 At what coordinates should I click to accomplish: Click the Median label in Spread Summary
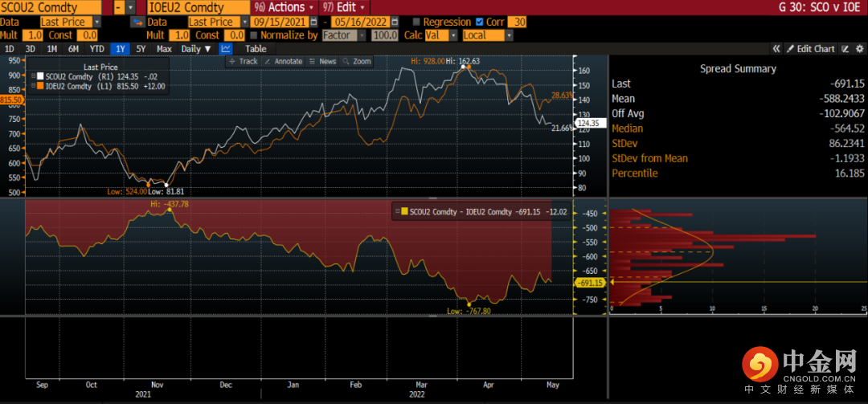point(628,129)
